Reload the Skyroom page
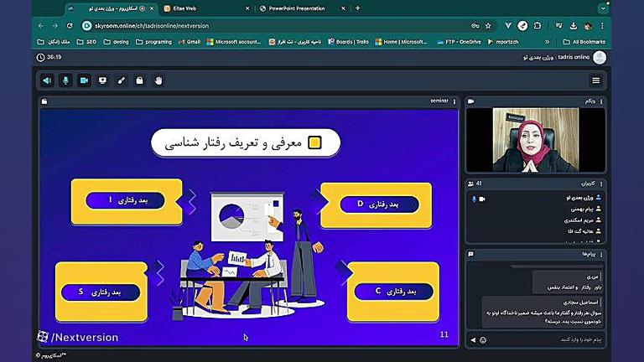 tap(70, 25)
